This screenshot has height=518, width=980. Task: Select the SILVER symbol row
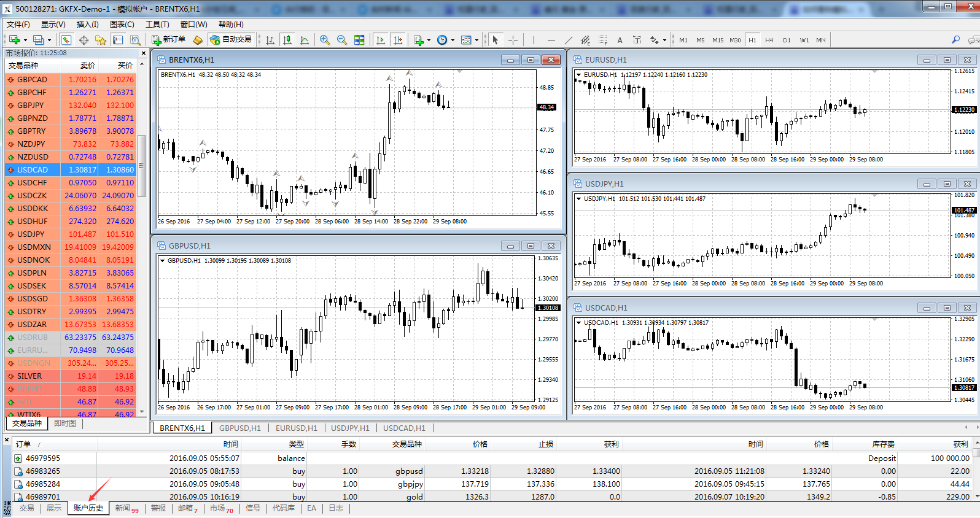click(71, 376)
